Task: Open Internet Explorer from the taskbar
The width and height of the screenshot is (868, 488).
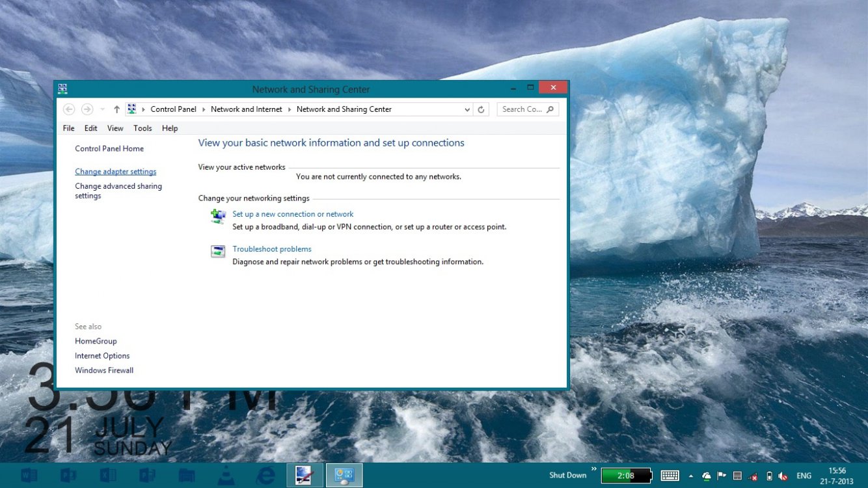Action: pyautogui.click(x=265, y=476)
